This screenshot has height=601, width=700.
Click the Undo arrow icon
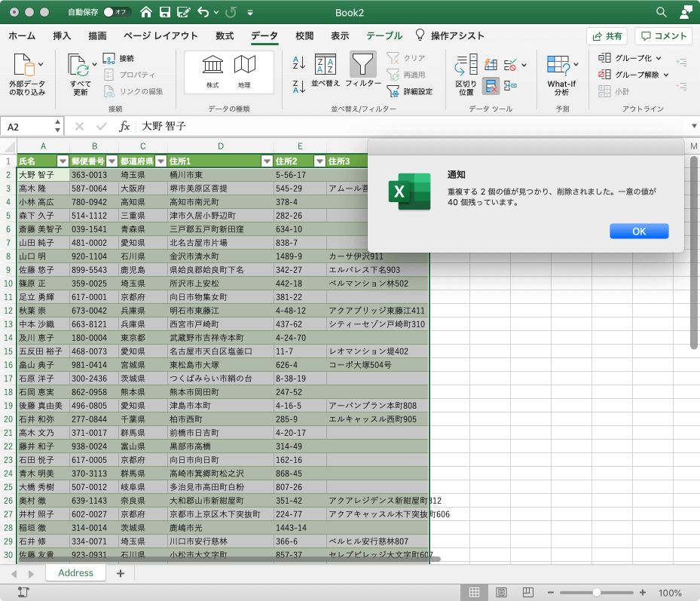203,12
